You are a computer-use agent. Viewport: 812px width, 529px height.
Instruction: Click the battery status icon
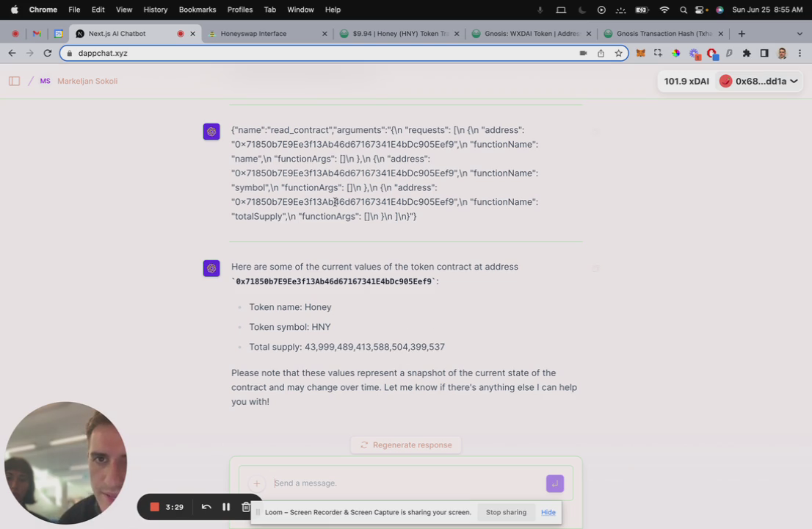(x=642, y=10)
